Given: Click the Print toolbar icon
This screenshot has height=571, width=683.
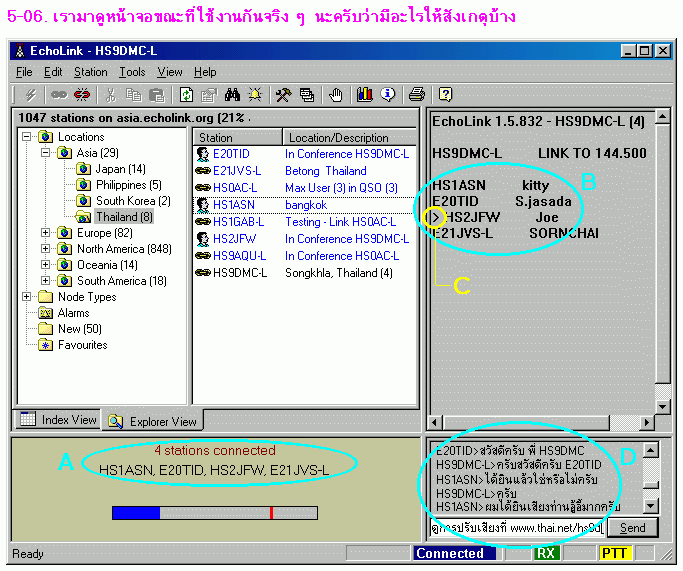Looking at the screenshot, I should [x=416, y=95].
